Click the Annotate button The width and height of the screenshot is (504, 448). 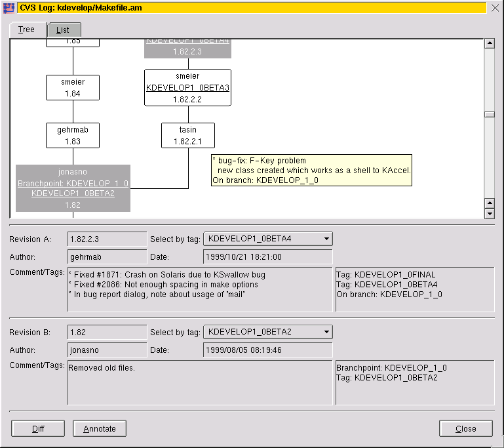click(100, 428)
